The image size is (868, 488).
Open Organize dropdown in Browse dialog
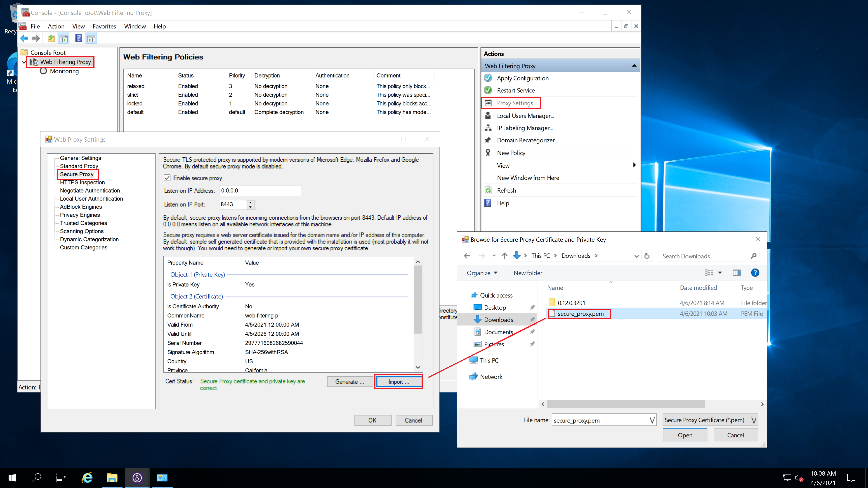point(482,273)
